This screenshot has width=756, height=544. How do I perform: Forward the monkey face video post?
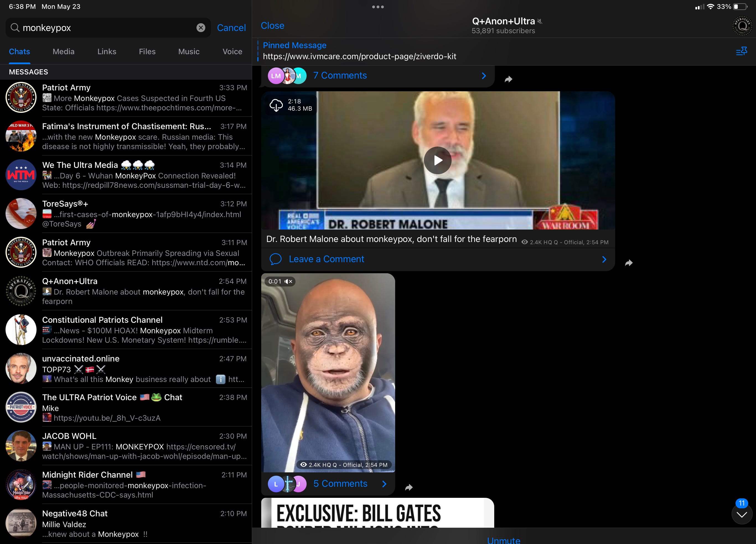[409, 487]
